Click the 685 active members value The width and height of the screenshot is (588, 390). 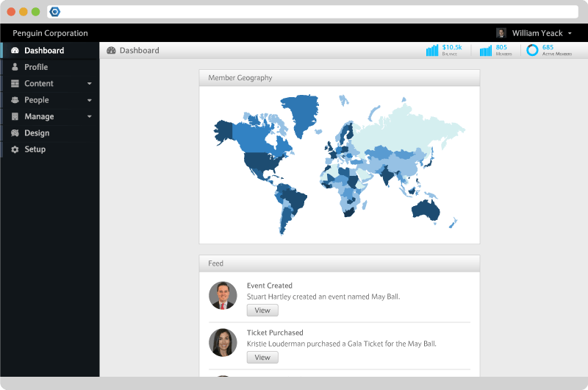548,47
